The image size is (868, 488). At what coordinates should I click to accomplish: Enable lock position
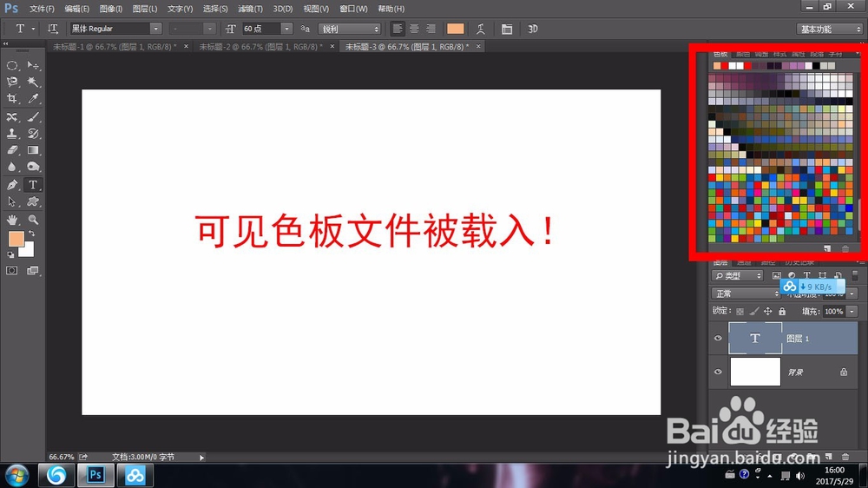[768, 312]
